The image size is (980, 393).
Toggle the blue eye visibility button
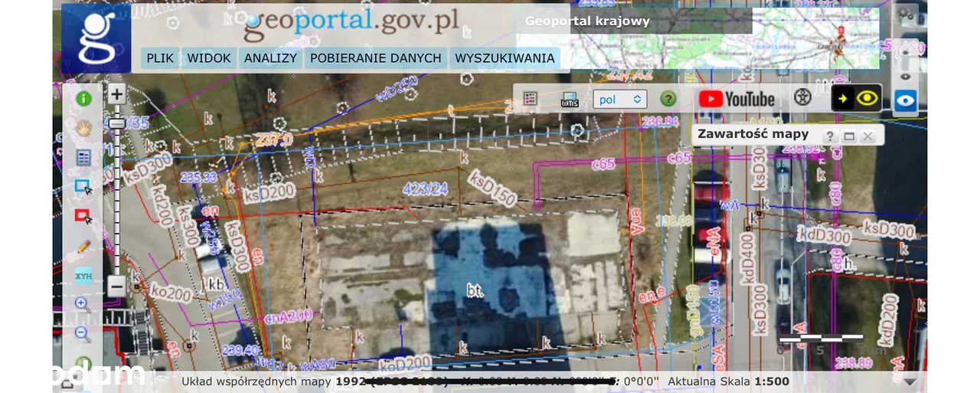(905, 100)
